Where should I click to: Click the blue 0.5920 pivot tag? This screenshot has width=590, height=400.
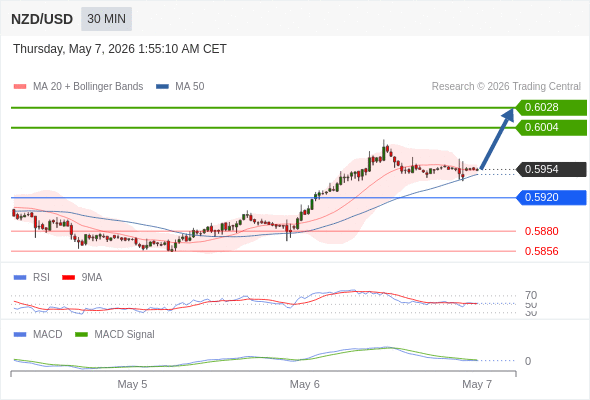click(x=551, y=198)
